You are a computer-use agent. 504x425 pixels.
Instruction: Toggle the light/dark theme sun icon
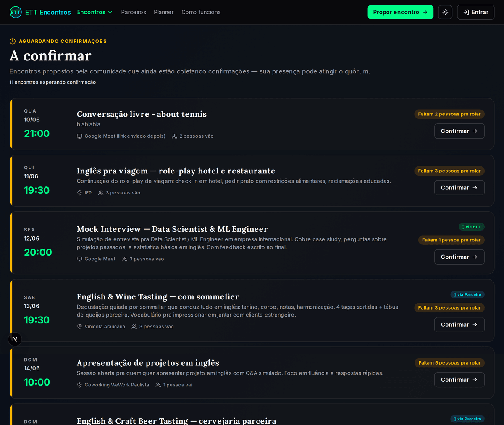point(445,12)
